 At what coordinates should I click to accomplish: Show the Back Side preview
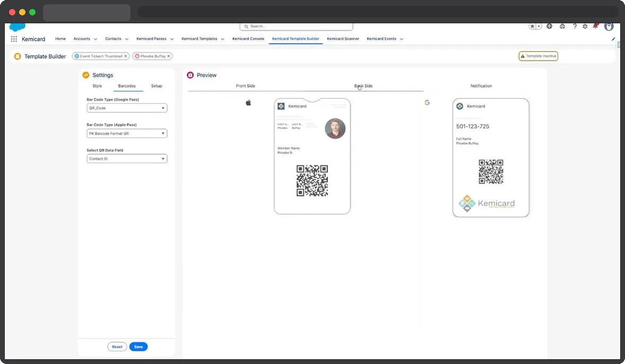coord(363,86)
